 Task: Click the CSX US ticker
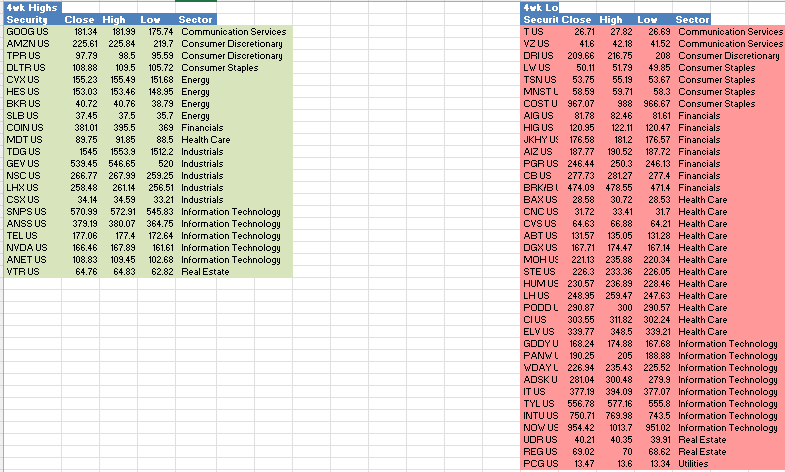33,200
